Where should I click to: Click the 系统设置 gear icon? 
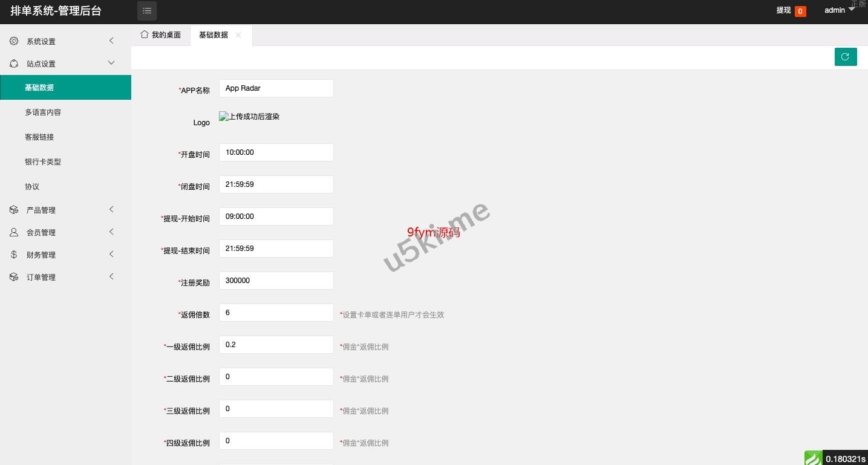tap(14, 41)
